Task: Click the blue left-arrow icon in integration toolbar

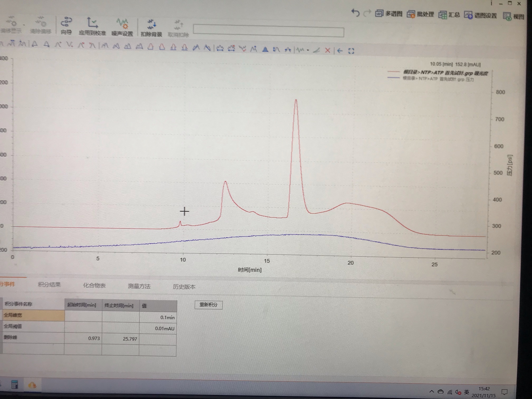Action: 340,50
